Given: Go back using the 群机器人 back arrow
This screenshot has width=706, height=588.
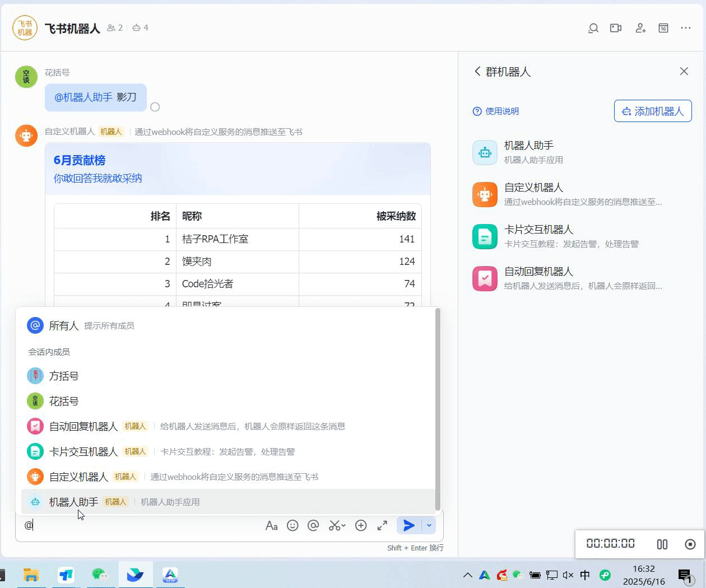Looking at the screenshot, I should (x=477, y=71).
